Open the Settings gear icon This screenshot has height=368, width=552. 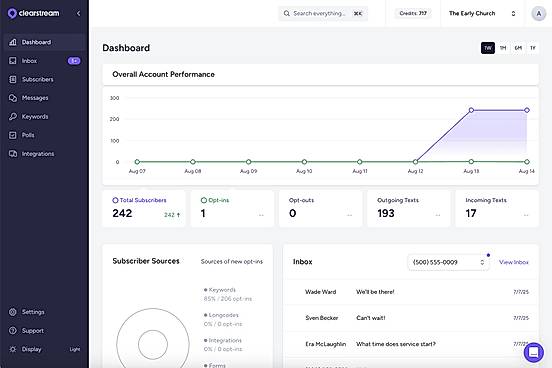point(13,312)
